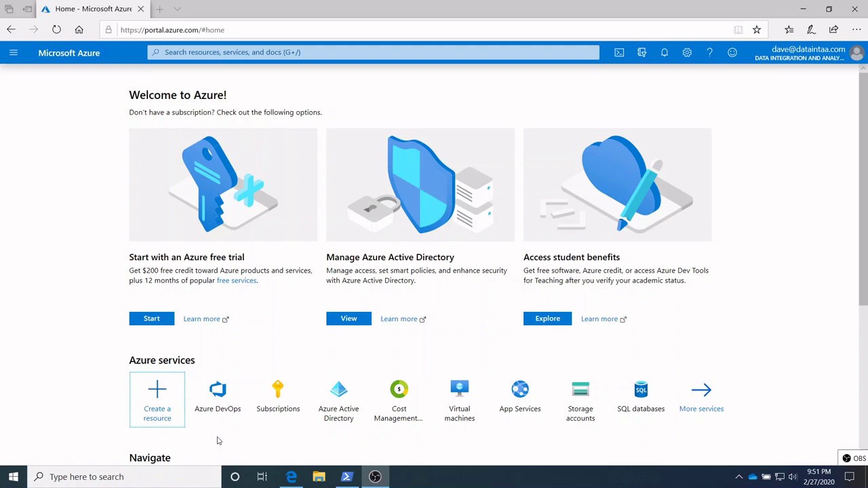868x488 pixels.
Task: Open the Help question mark menu
Action: click(x=709, y=52)
